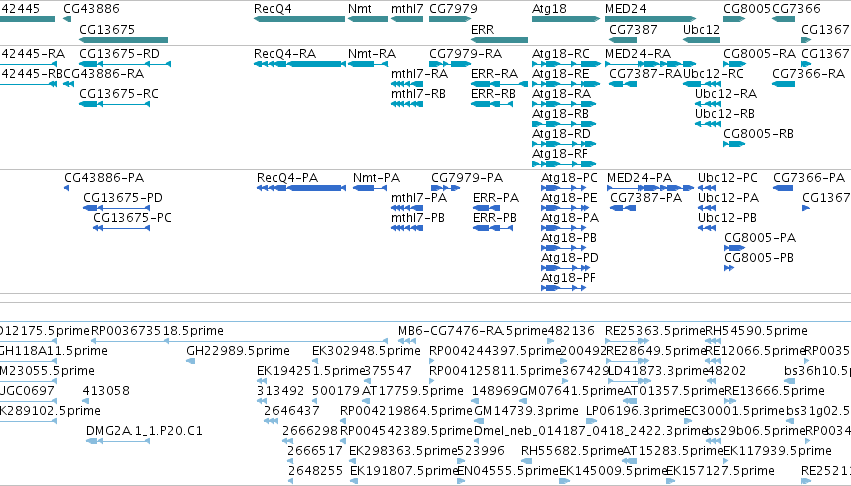Click the ERR-RA transcript label

point(494,74)
